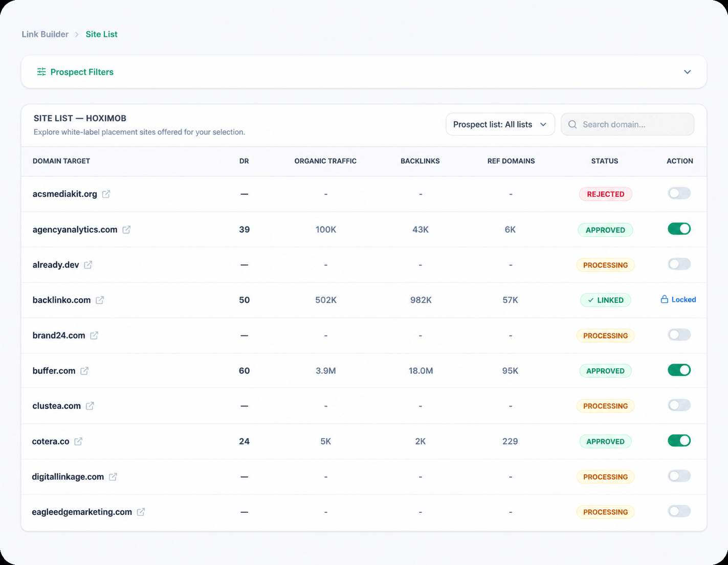Screen dimensions: 728x565
Task: Open external link icon for buffer.com
Action: (84, 371)
